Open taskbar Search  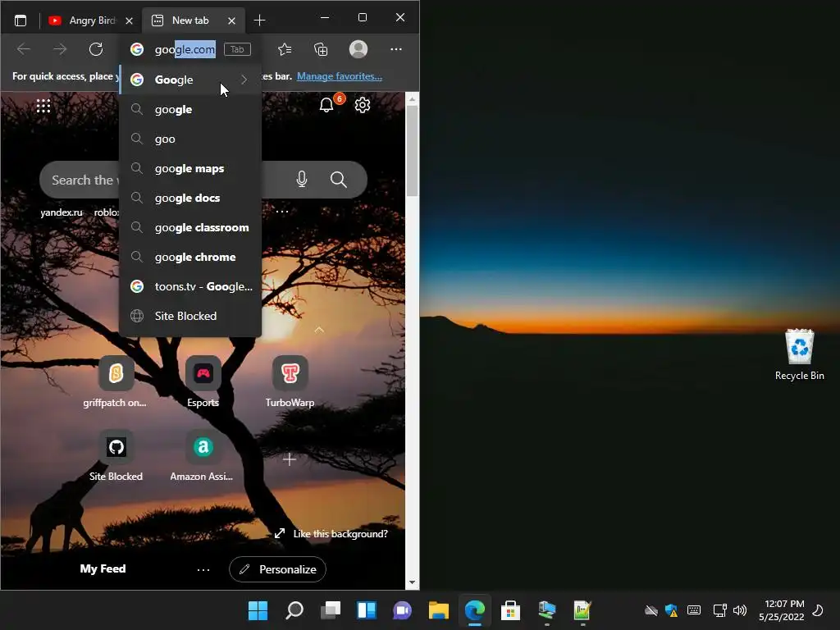[294, 610]
